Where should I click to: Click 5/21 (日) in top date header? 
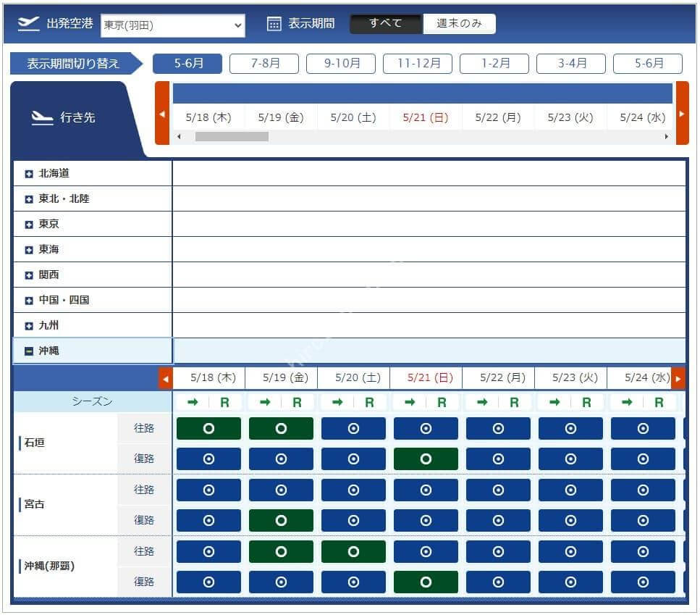click(426, 117)
